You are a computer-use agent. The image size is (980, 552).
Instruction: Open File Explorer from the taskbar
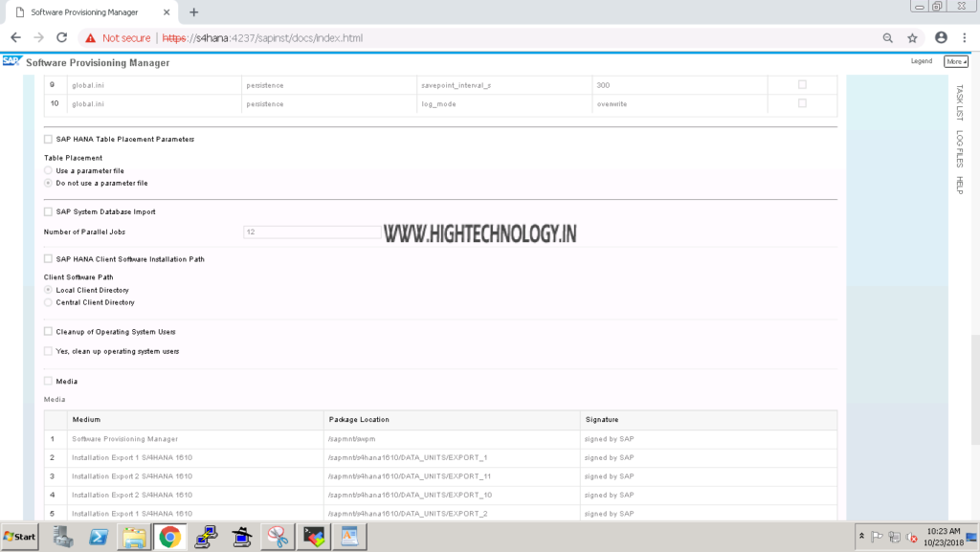click(134, 537)
